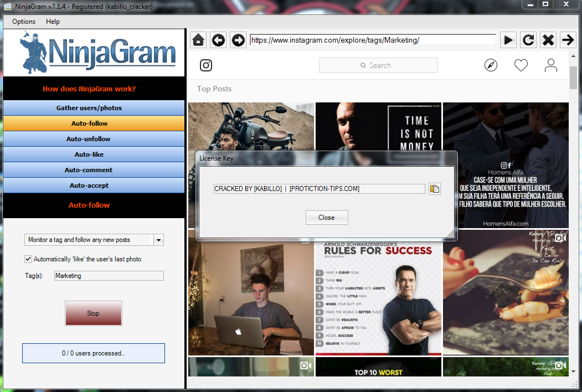This screenshot has width=582, height=392.
Task: Open the Options menu
Action: [24, 22]
